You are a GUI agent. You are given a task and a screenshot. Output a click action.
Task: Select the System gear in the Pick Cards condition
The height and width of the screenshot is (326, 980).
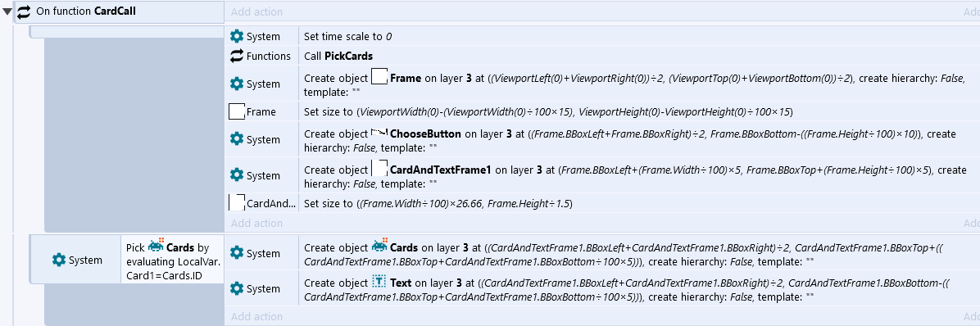[x=59, y=259]
